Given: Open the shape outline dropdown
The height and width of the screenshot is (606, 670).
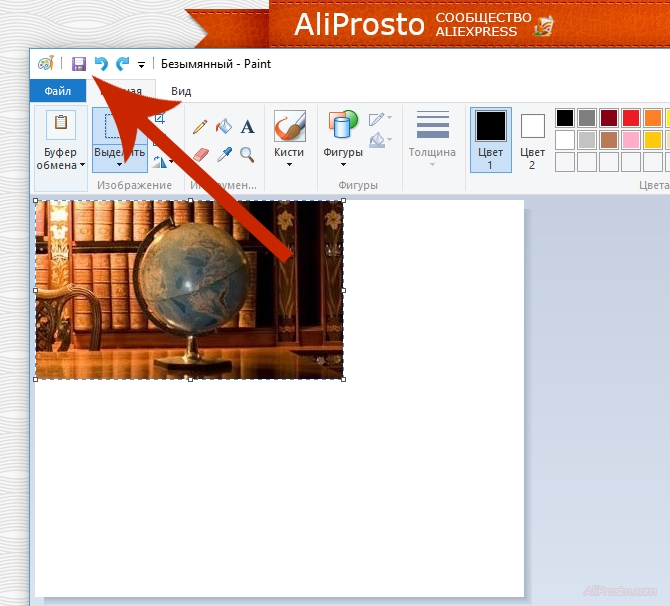Looking at the screenshot, I should (x=380, y=118).
